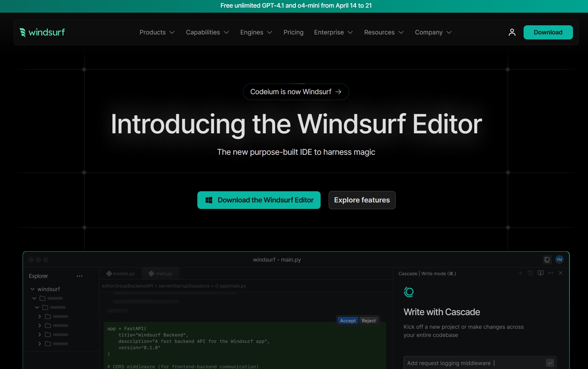Click the Explorer panel heading
588x369 pixels.
(38, 276)
